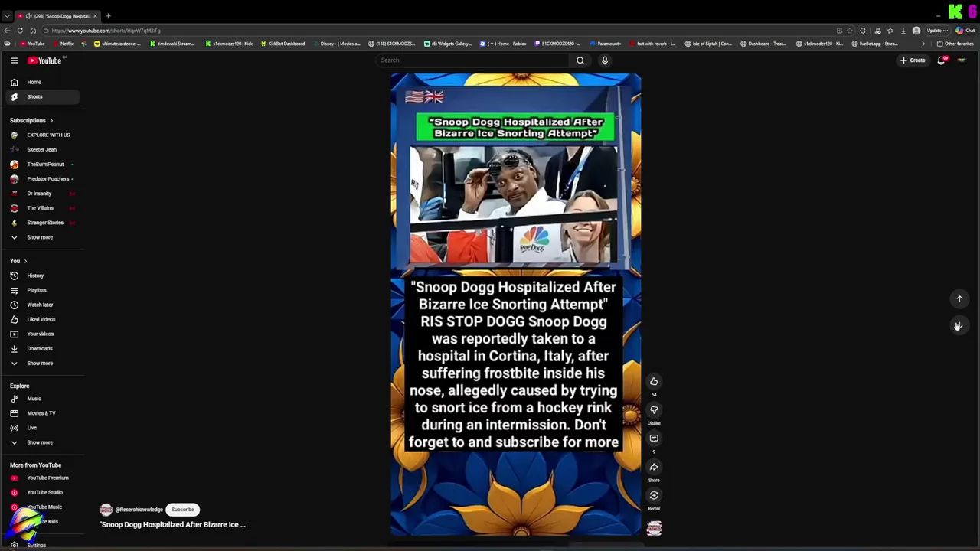
Task: Expand Subscriptions section chevron
Action: (x=51, y=121)
